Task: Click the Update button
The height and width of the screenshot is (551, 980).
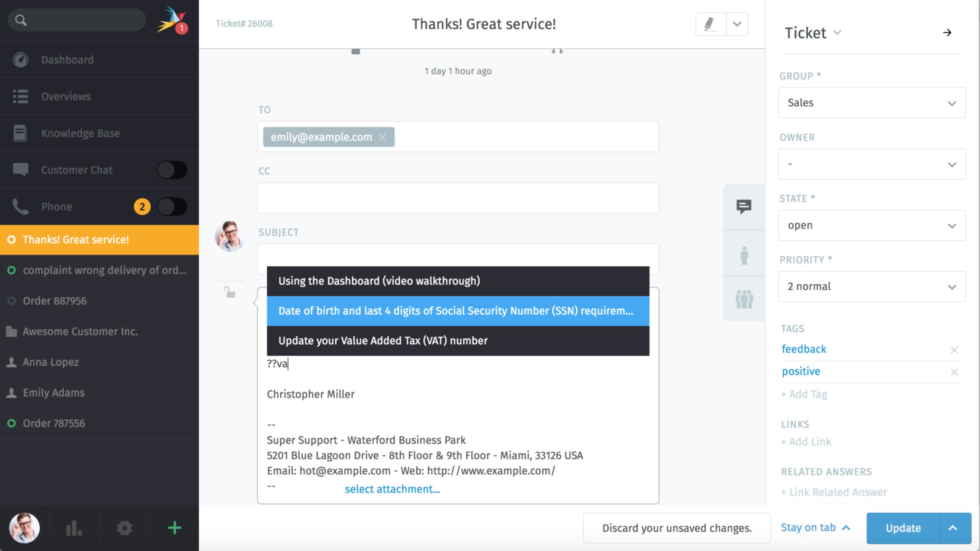Action: coord(903,528)
